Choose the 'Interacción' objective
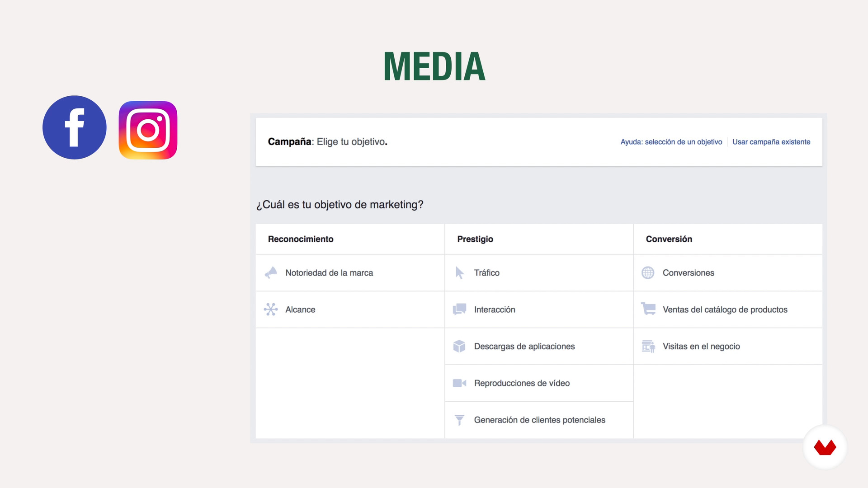The image size is (868, 488). coord(539,310)
